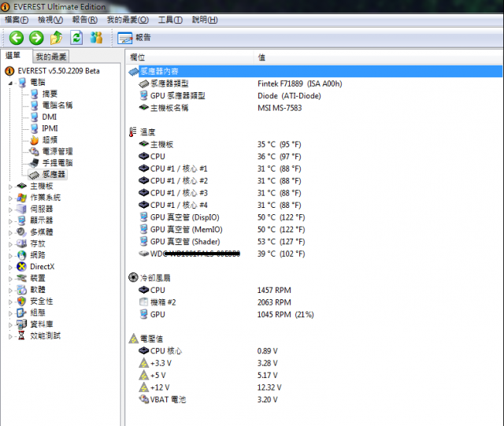Select EVEREST v5.50.2209 Beta root node
504x426 pixels.
click(58, 71)
